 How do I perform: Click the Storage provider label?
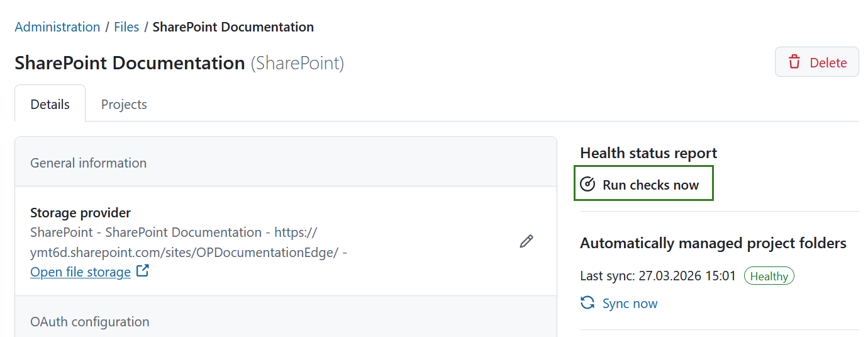coord(81,213)
